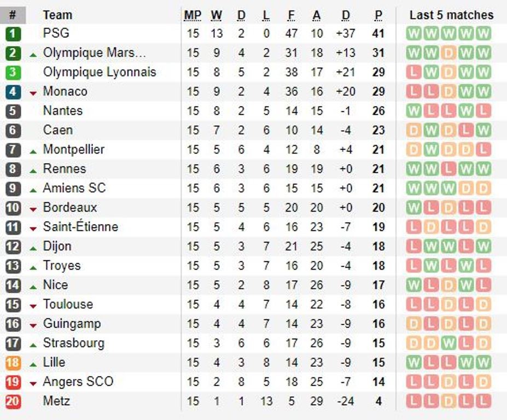Viewport: 507px width, 420px height.
Task: Click the orange rank 18 badge beside Lille
Action: tap(13, 363)
